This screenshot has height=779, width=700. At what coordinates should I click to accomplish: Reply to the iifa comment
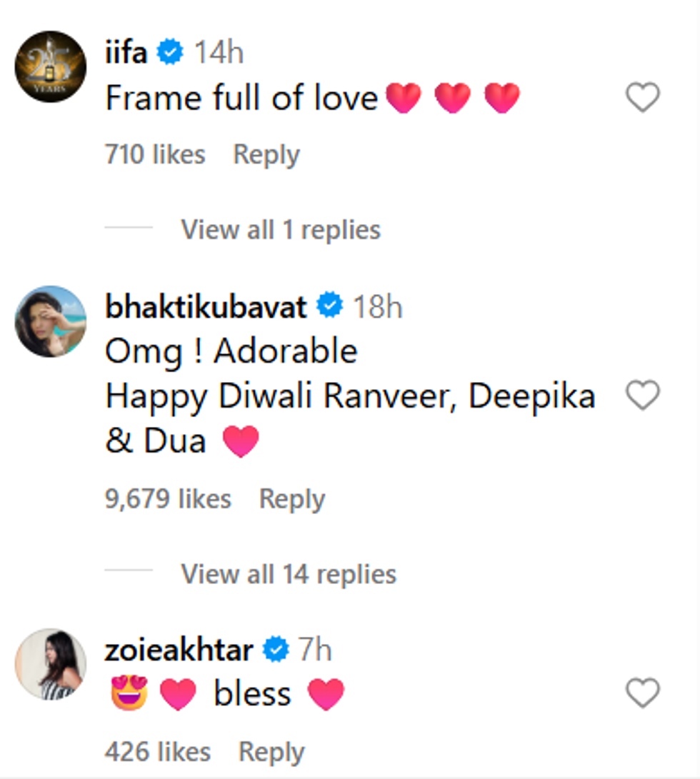(266, 155)
